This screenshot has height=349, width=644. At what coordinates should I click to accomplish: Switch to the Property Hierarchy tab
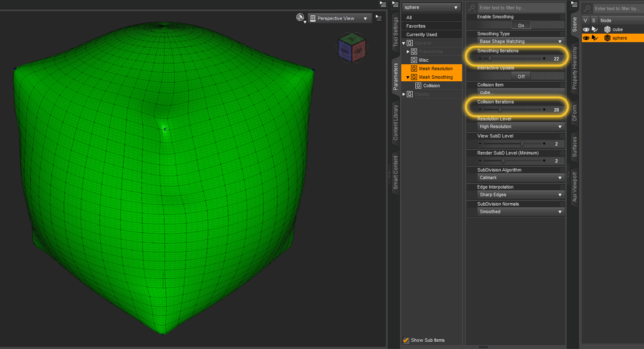coord(575,68)
